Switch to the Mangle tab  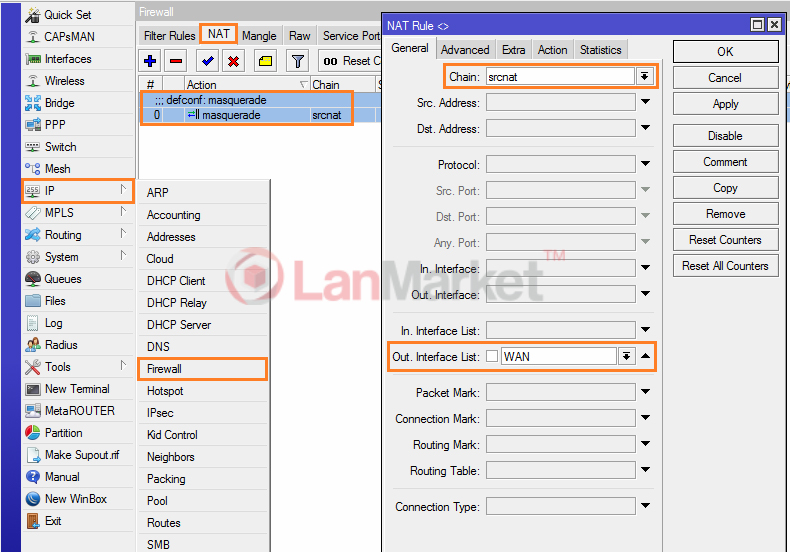259,36
